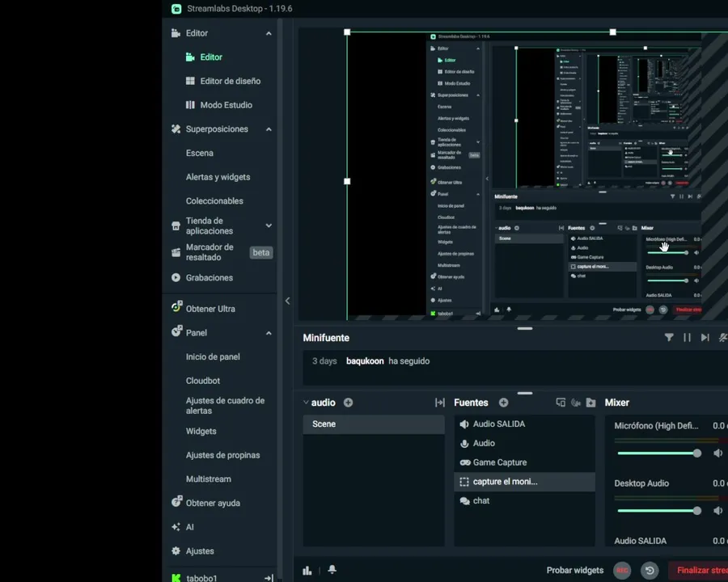Switch to Modo Estudio
The width and height of the screenshot is (728, 582).
(226, 105)
